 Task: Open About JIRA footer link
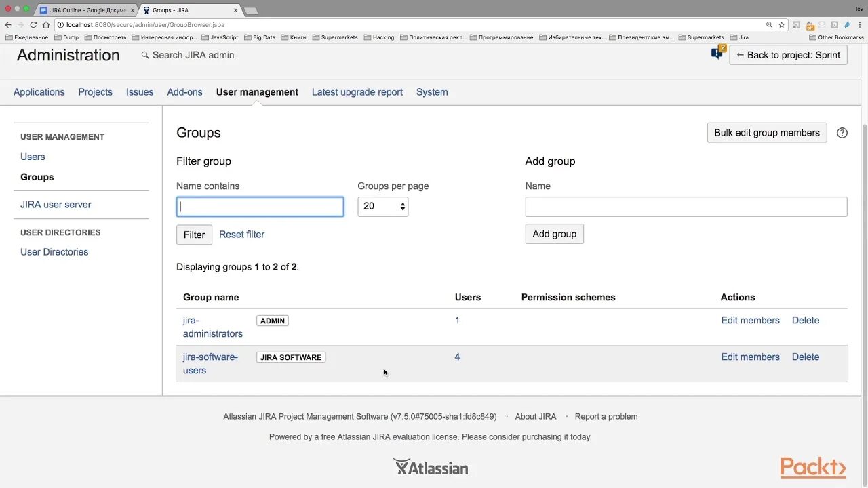(536, 417)
